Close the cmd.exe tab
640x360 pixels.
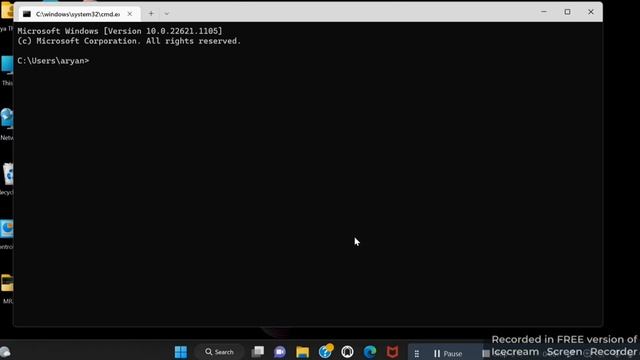click(130, 14)
